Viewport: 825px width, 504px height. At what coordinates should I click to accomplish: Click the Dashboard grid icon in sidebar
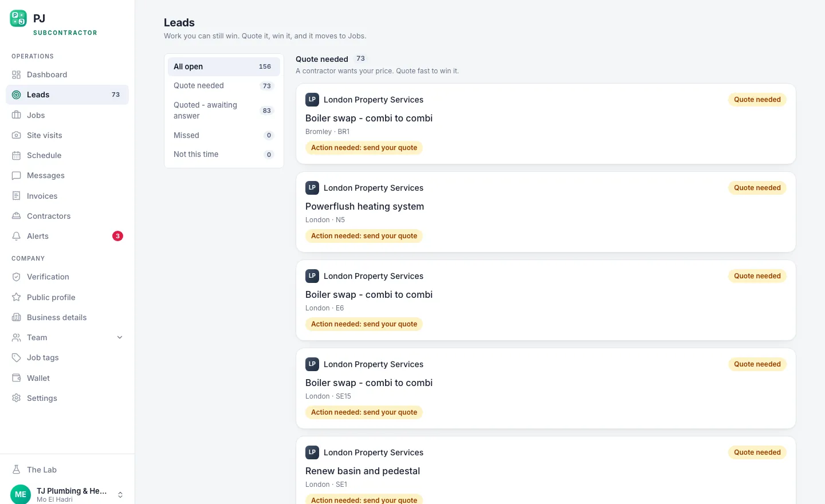coord(16,74)
